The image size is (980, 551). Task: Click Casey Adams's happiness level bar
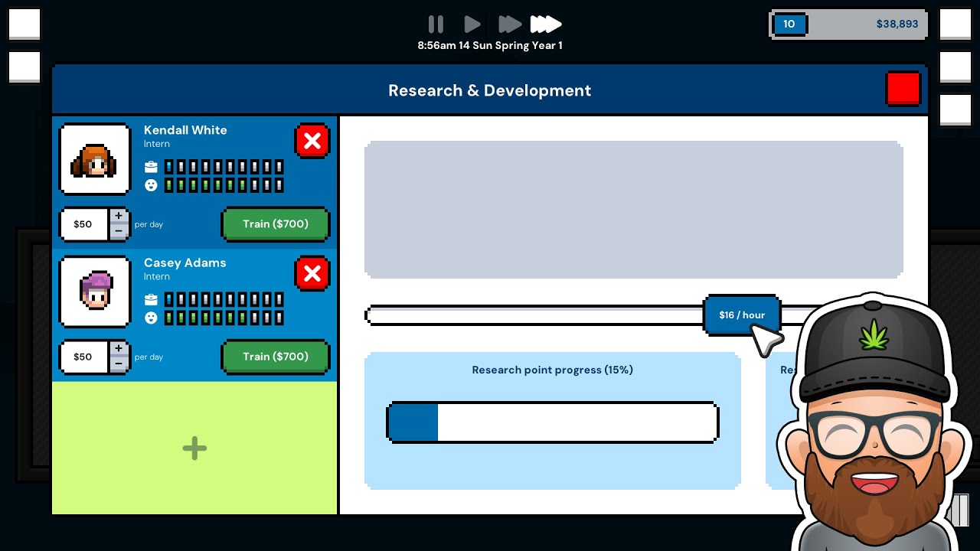(x=224, y=318)
